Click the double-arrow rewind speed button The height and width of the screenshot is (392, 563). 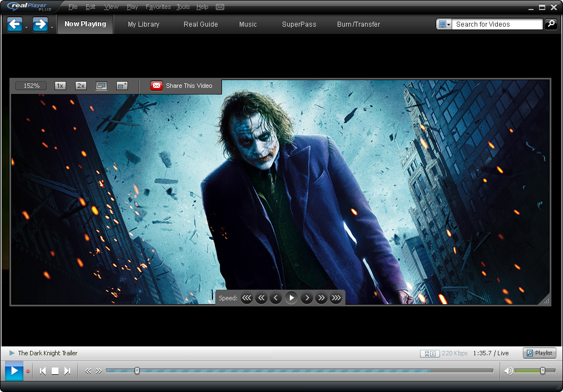261,298
